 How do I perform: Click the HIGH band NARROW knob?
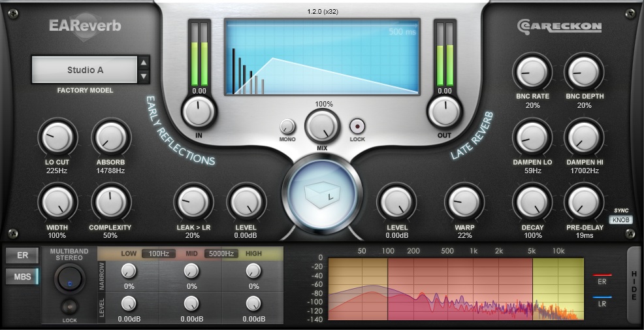[253, 271]
